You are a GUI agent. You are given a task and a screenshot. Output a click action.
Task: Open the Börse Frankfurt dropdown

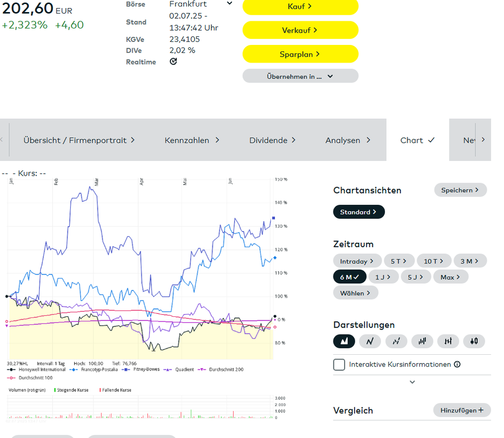[x=230, y=4]
